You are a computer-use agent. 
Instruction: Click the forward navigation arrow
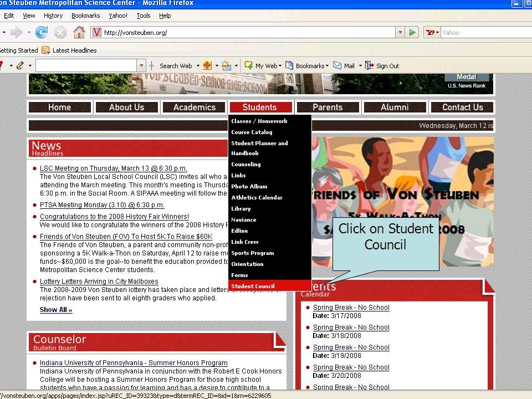click(x=16, y=32)
